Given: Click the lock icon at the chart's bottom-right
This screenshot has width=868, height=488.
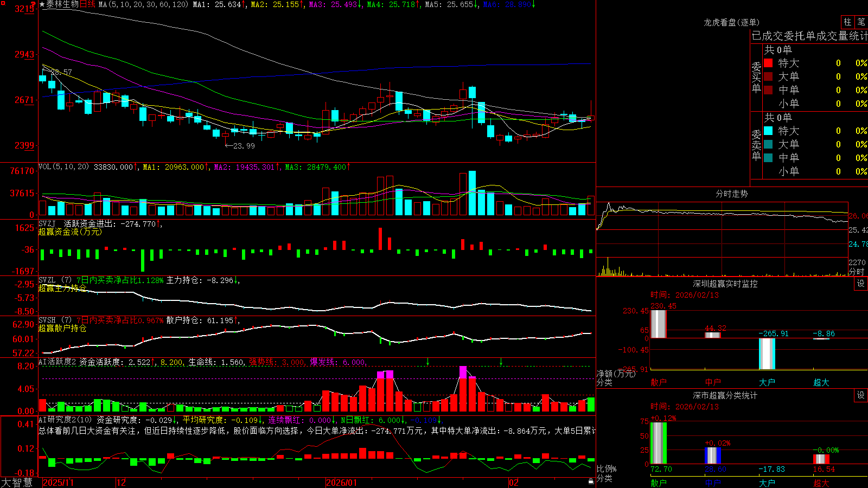Looking at the screenshot, I should coord(591,481).
